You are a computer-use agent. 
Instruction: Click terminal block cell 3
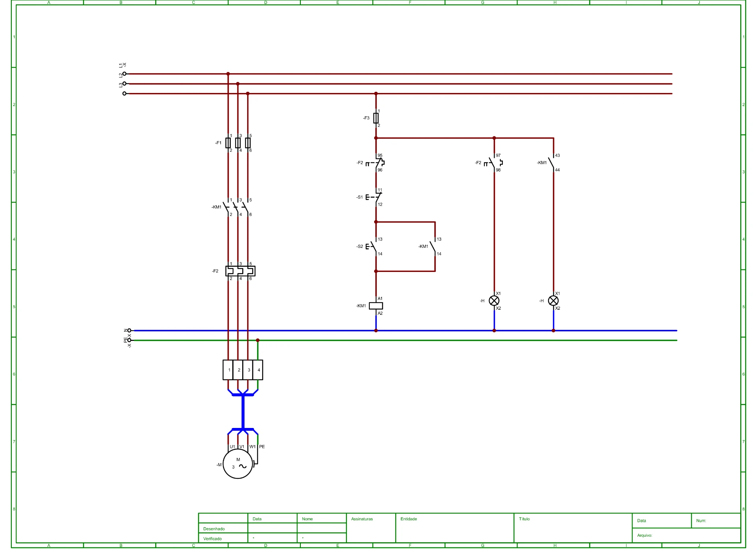(x=248, y=370)
